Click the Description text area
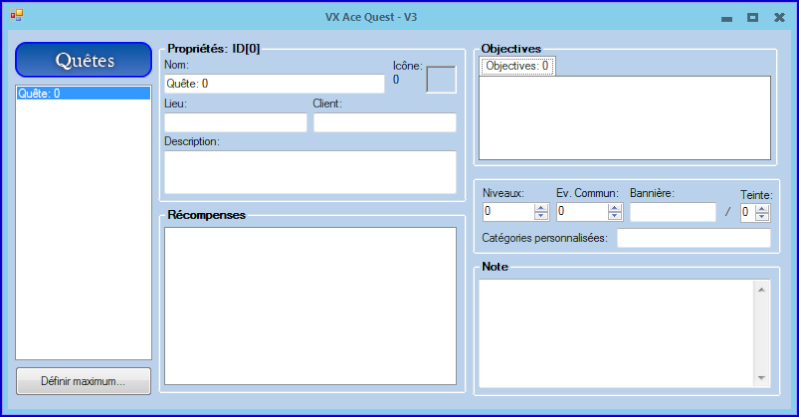 click(309, 171)
